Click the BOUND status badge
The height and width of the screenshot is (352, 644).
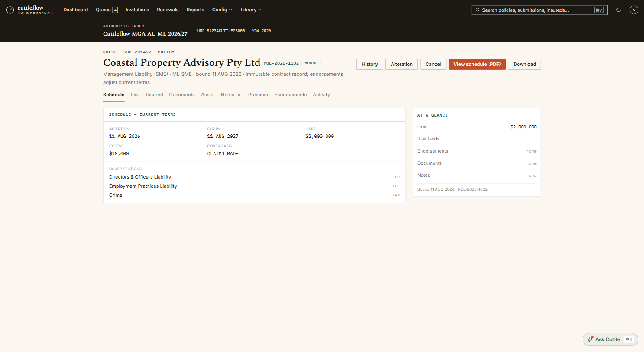point(311,63)
